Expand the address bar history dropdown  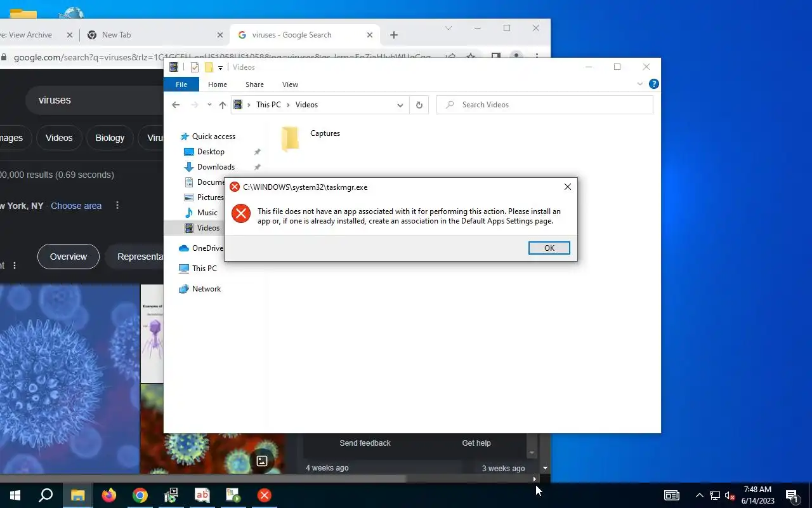tap(400, 105)
